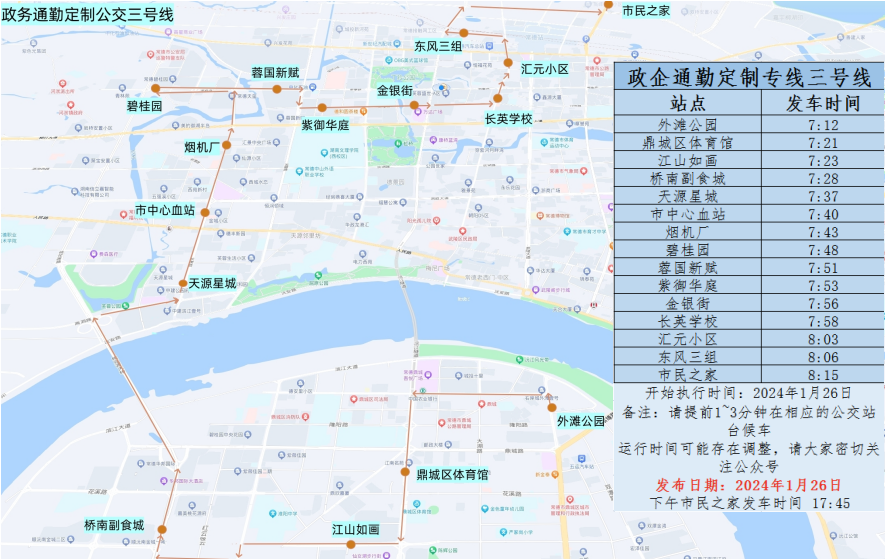Click the 8:03 departure time cell
Screen dimensions: 887x559
click(x=822, y=339)
